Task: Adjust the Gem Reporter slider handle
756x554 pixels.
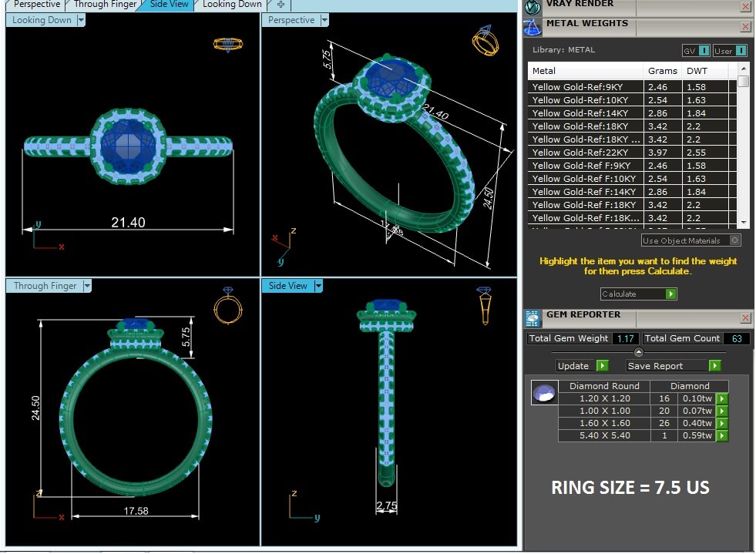Action: [638, 352]
